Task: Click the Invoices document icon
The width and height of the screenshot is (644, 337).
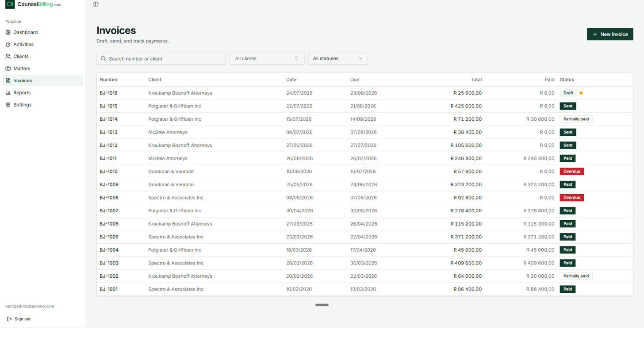Action: [x=8, y=80]
